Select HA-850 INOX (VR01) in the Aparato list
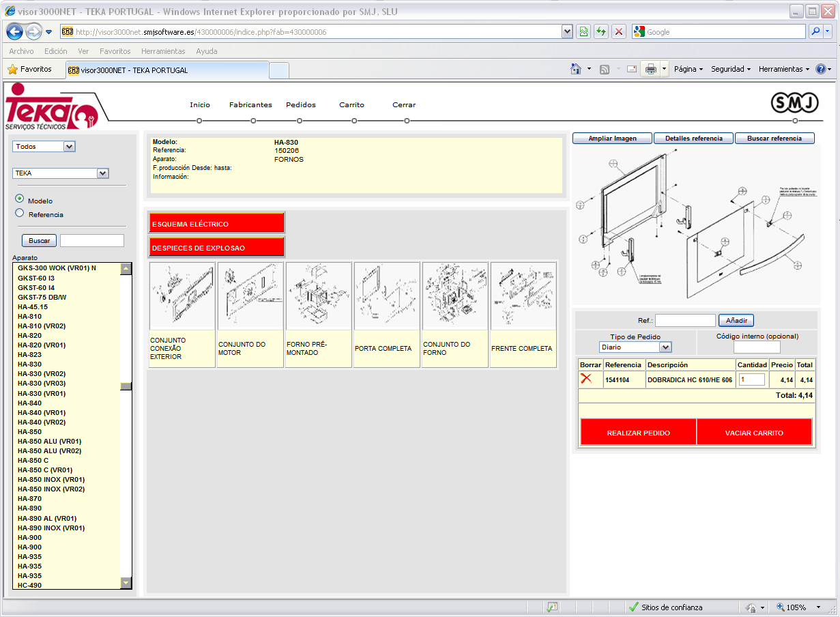840x617 pixels. click(x=51, y=479)
